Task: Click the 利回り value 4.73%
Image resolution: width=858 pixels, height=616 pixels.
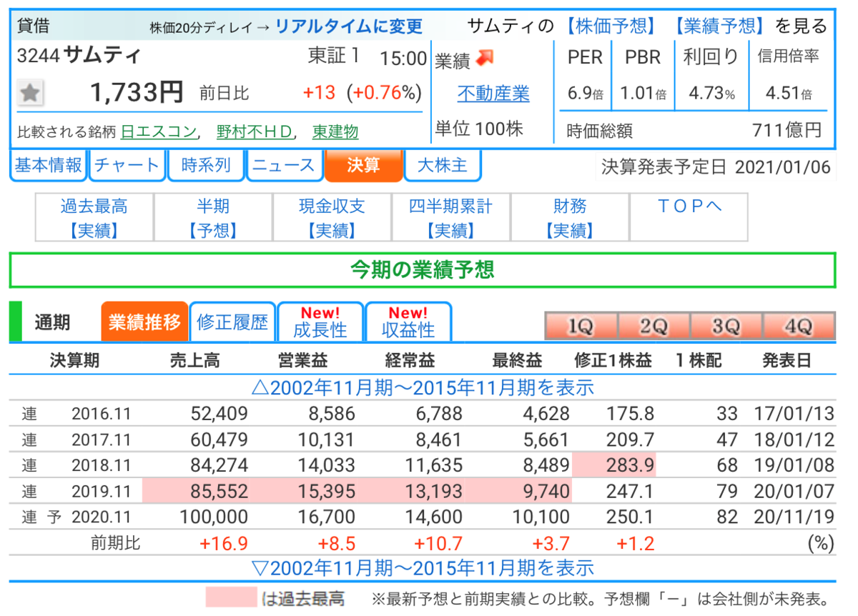Action: click(x=711, y=94)
